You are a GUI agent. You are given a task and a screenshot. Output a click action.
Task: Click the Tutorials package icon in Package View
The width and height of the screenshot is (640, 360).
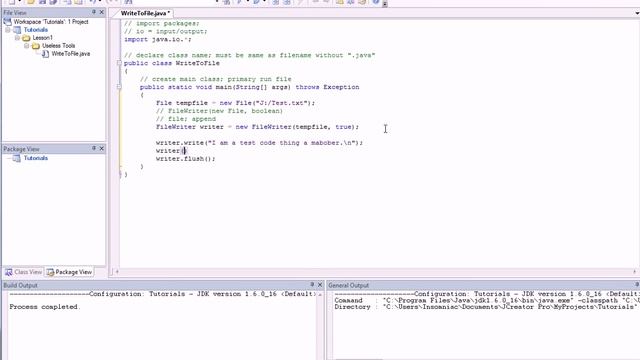pyautogui.click(x=16, y=158)
